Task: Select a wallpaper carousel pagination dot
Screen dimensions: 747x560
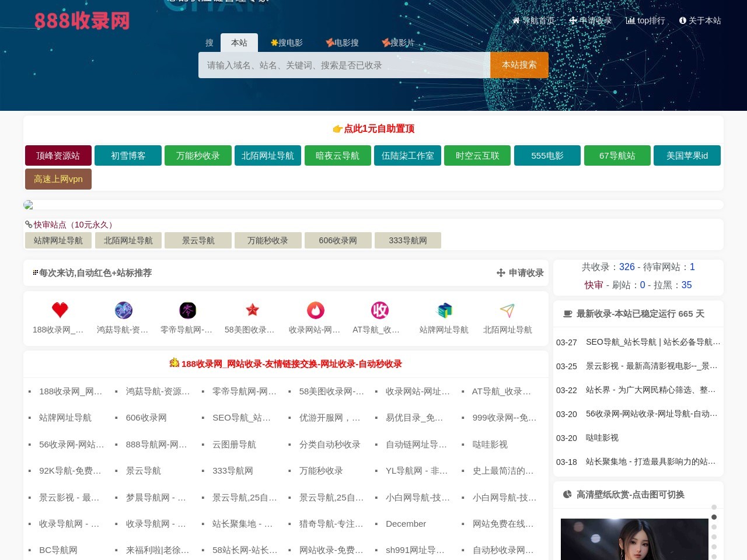Action: (714, 517)
